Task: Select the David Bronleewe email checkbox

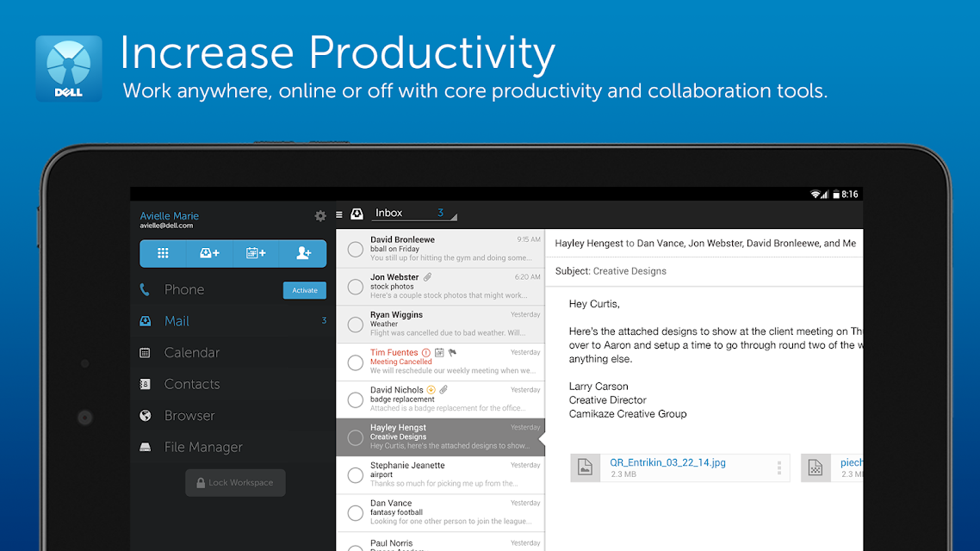Action: tap(355, 250)
